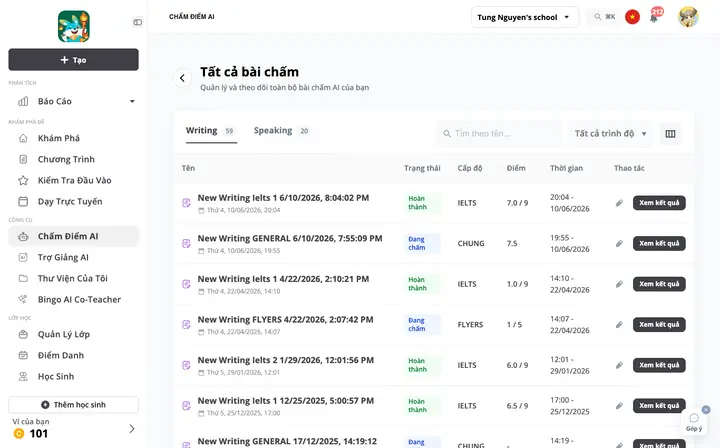The image size is (720, 448).
Task: Open notifications bell with badge
Action: click(x=655, y=16)
